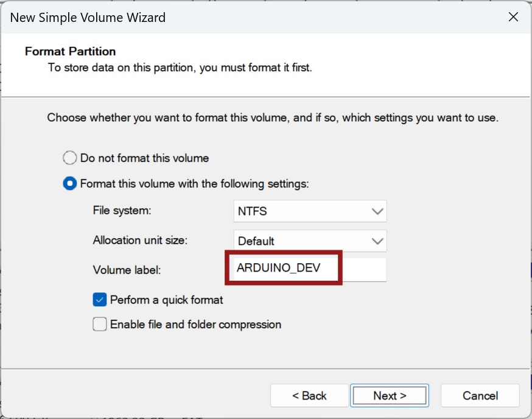Screen dimensions: 532x419
Task: Close the wizard with the X button
Action: (x=513, y=17)
